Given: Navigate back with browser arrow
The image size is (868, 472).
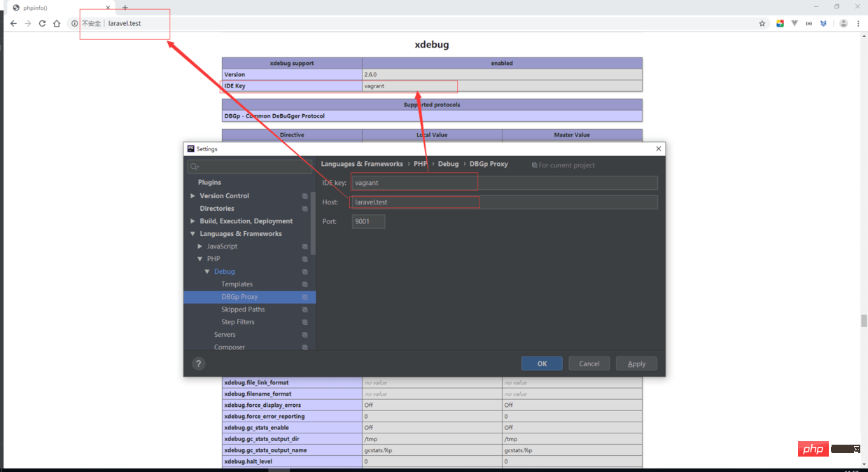Looking at the screenshot, I should [x=13, y=23].
